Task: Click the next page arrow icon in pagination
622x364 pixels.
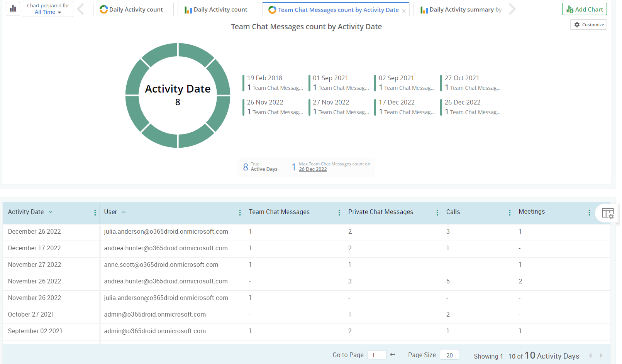Action: coord(601,356)
